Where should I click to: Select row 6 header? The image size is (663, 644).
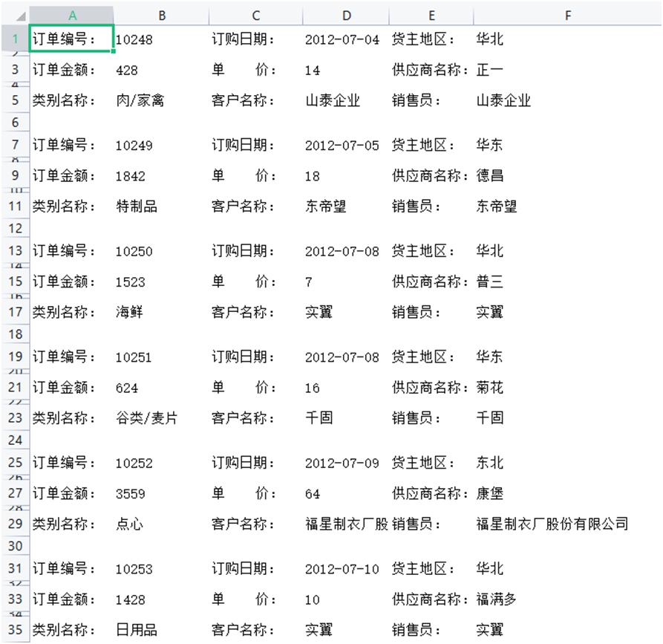coord(16,123)
